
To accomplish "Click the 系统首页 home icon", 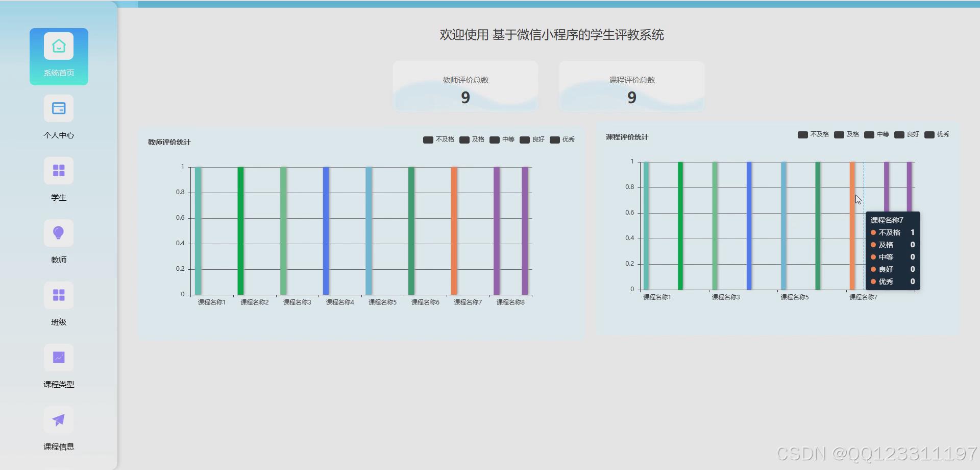I will tap(59, 45).
